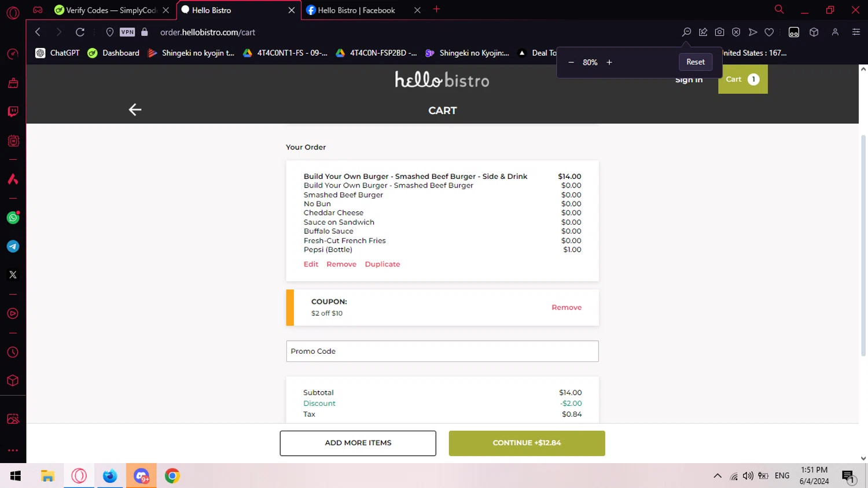The image size is (868, 488).
Task: Open Extensions cube sidebar icon
Action: click(13, 381)
